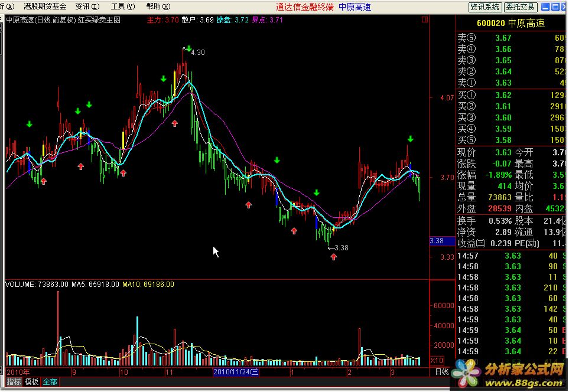
Task: Click the 外盘 28539 value
Action: tap(500, 208)
